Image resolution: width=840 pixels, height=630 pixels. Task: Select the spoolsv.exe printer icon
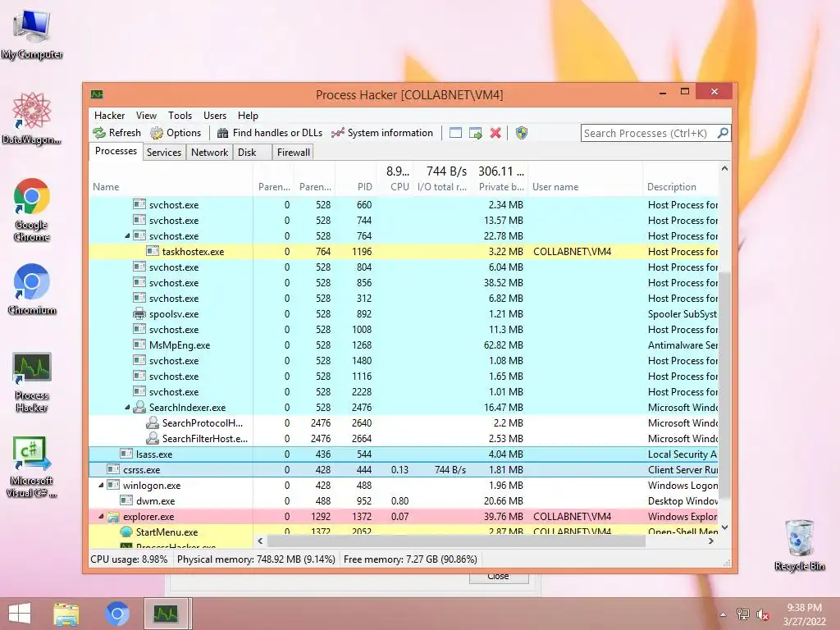pos(139,314)
